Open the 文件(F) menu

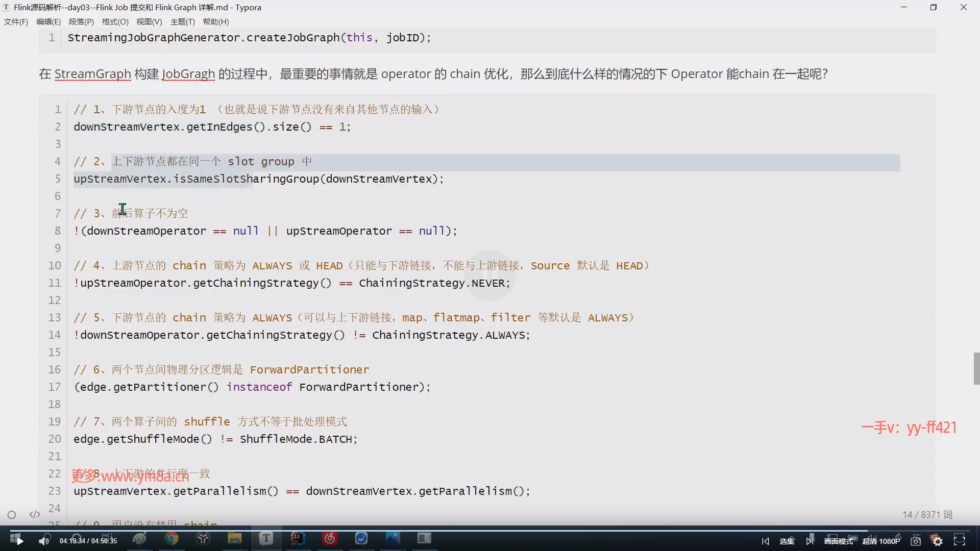click(16, 21)
